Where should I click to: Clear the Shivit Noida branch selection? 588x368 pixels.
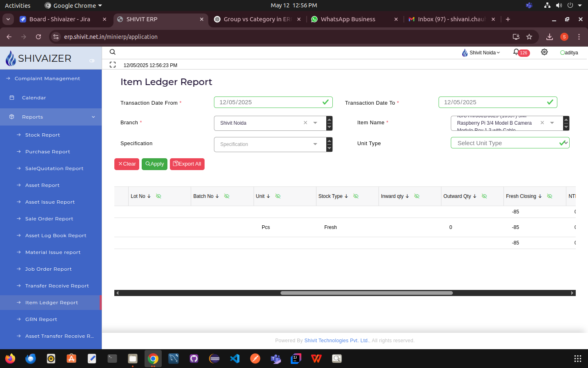coord(305,123)
